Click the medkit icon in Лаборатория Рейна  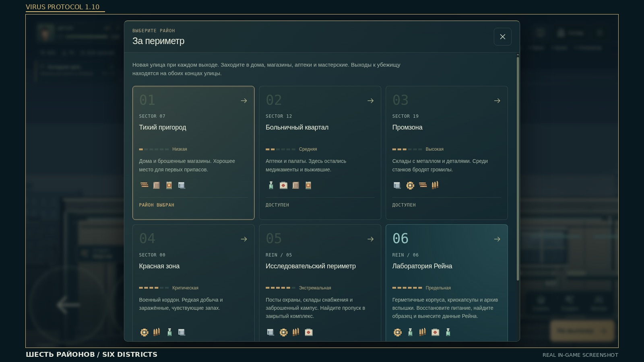coord(436,332)
